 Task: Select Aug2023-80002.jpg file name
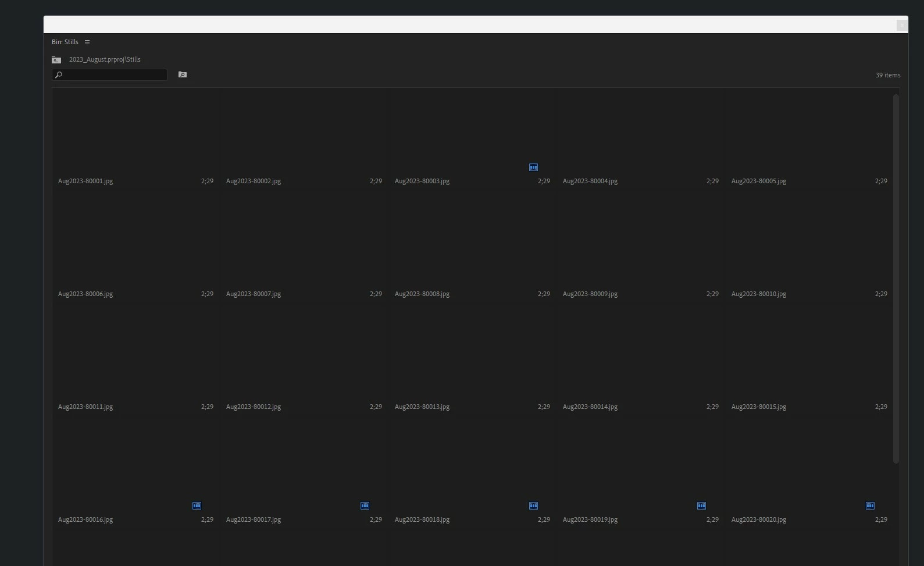pos(254,181)
